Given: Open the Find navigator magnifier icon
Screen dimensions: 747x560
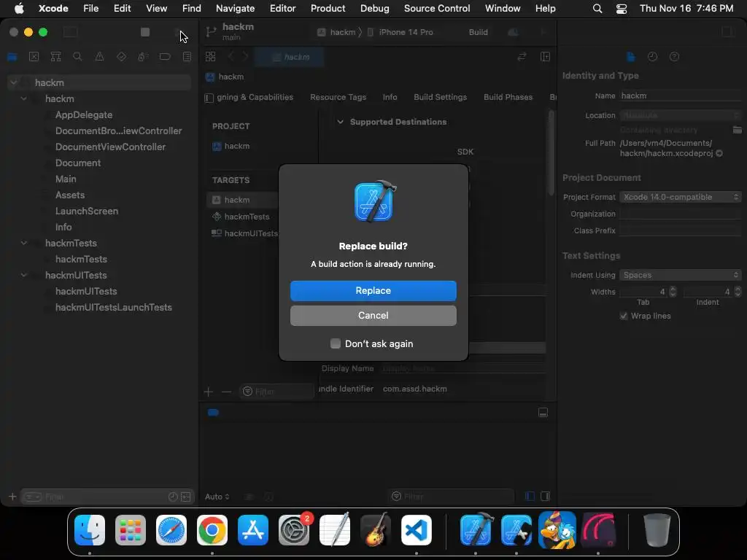Looking at the screenshot, I should 77,57.
